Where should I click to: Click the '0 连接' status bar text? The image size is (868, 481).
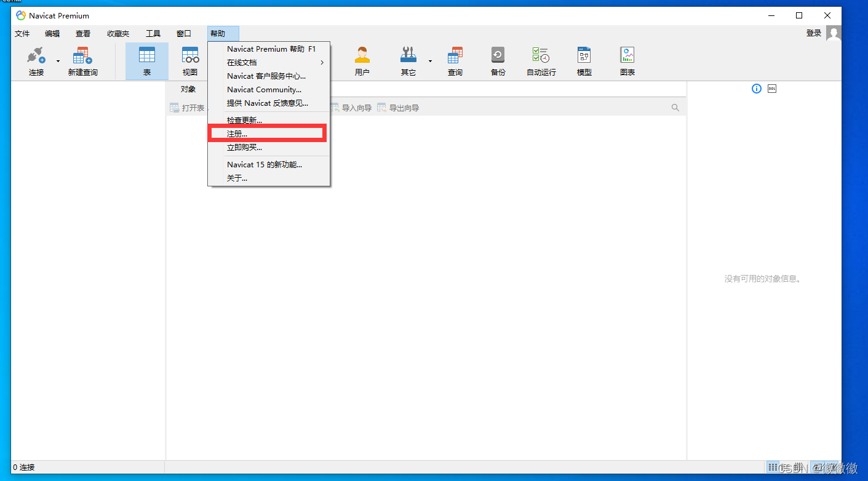click(24, 467)
